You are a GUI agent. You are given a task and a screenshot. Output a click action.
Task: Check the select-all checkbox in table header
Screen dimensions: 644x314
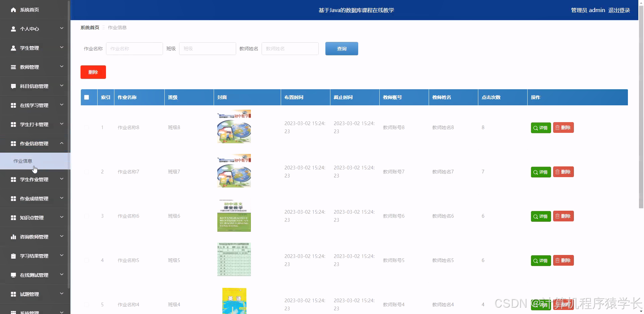point(87,97)
